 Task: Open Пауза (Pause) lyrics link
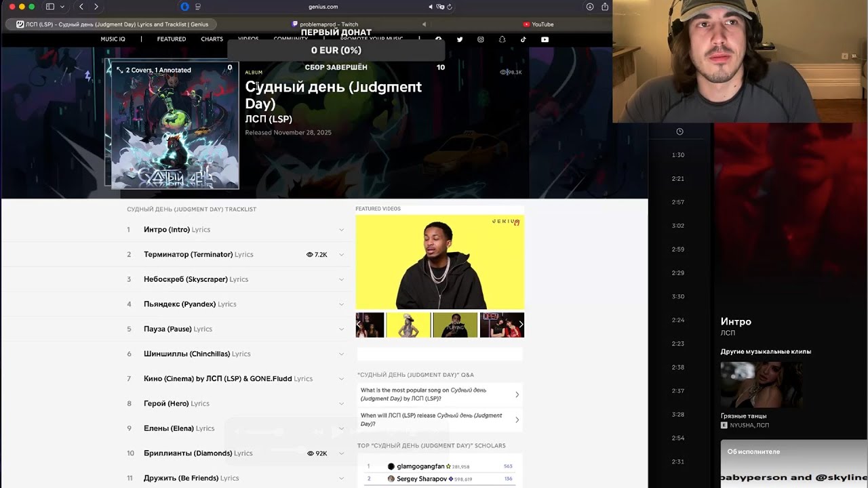pyautogui.click(x=178, y=329)
